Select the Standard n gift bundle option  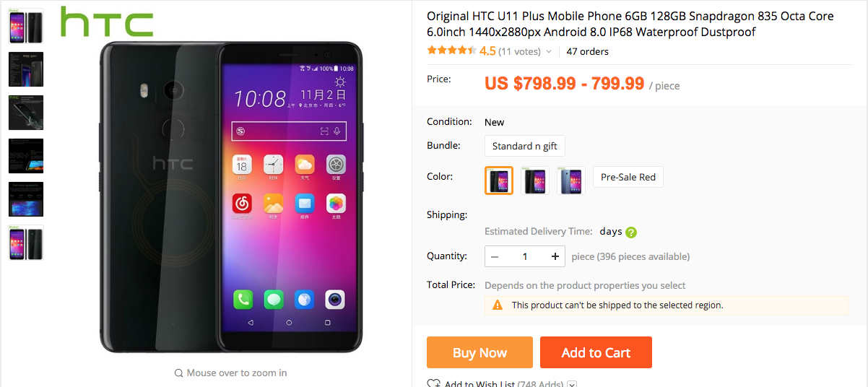(525, 146)
